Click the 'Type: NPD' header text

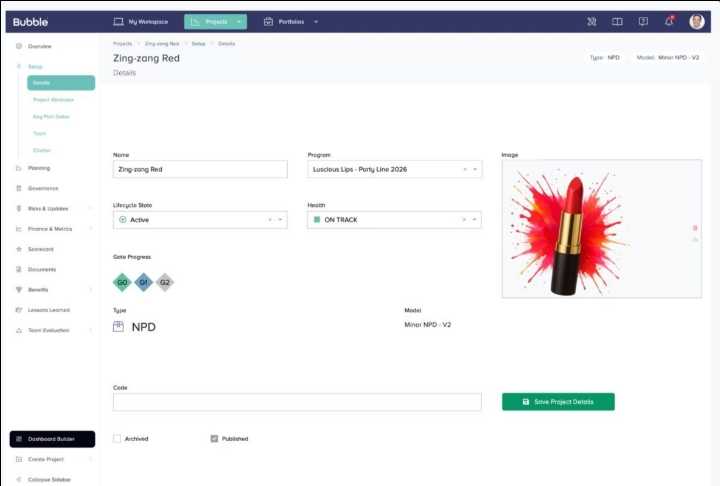[x=605, y=57]
